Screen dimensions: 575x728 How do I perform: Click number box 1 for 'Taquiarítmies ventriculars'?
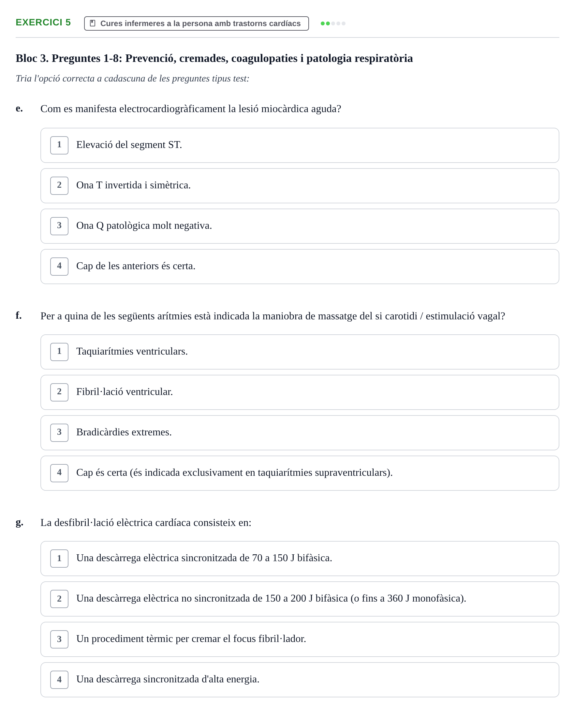pos(59,352)
